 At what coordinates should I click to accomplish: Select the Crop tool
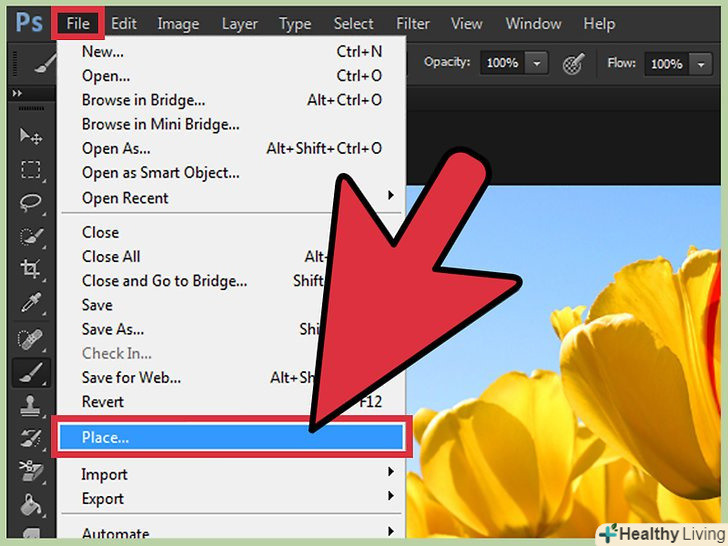tap(31, 269)
